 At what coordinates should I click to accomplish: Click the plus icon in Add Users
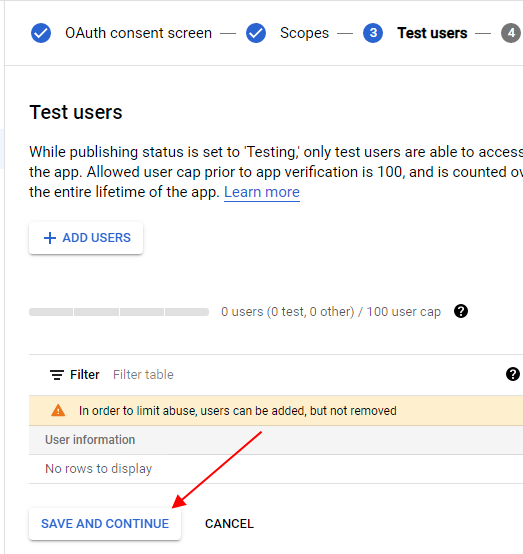pos(50,238)
